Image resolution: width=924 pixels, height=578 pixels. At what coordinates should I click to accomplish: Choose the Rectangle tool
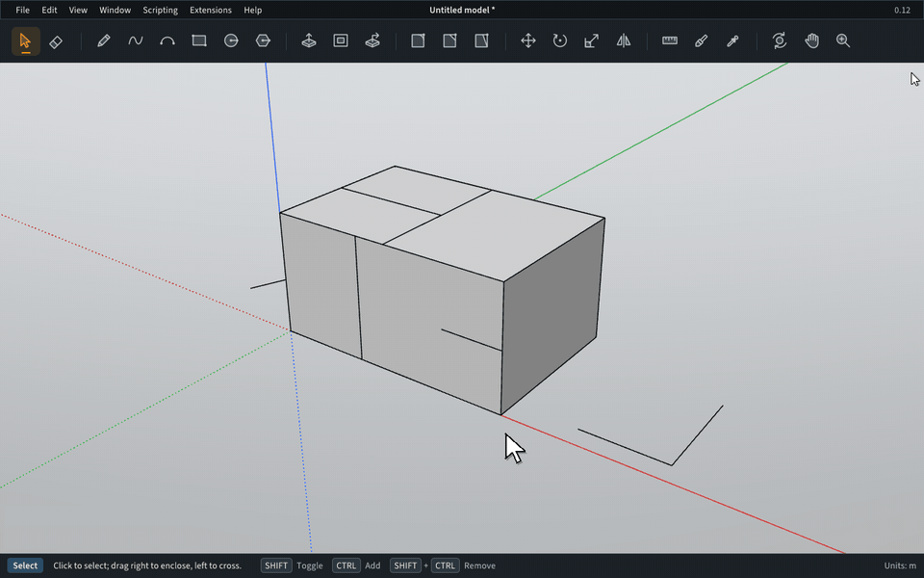[x=199, y=40]
